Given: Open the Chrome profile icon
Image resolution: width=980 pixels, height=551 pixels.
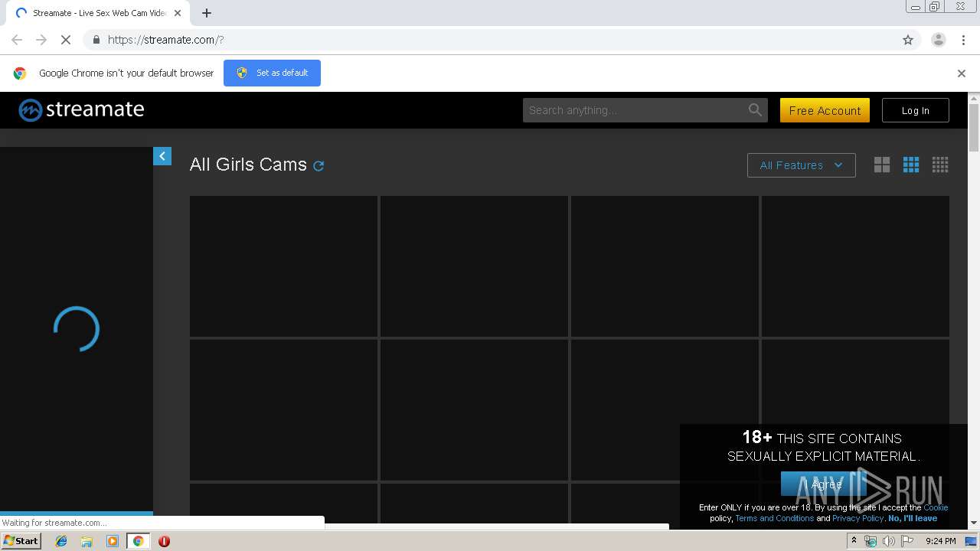Looking at the screenshot, I should click(x=938, y=40).
